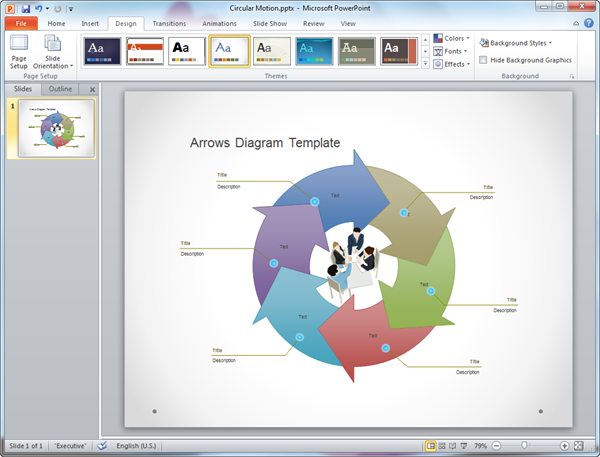Image resolution: width=600 pixels, height=457 pixels.
Task: Open Customize Quick Access Toolbar dropdown
Action: tap(71, 9)
